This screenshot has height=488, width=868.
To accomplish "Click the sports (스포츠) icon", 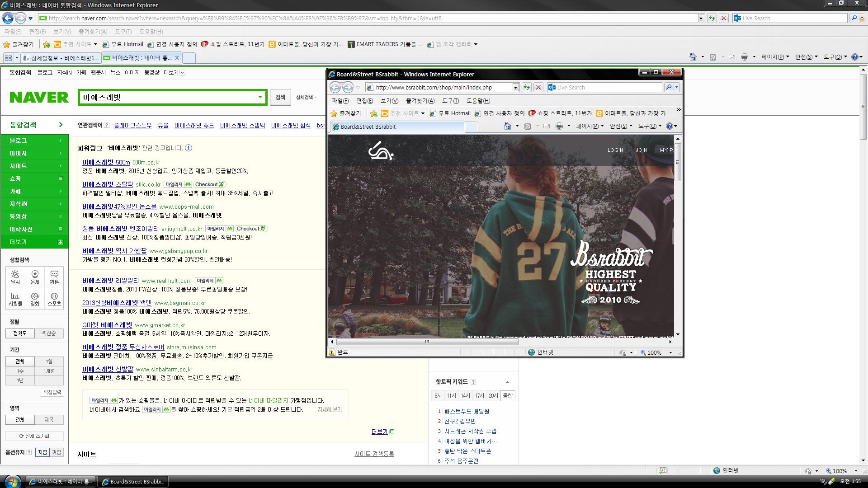I will [x=54, y=299].
